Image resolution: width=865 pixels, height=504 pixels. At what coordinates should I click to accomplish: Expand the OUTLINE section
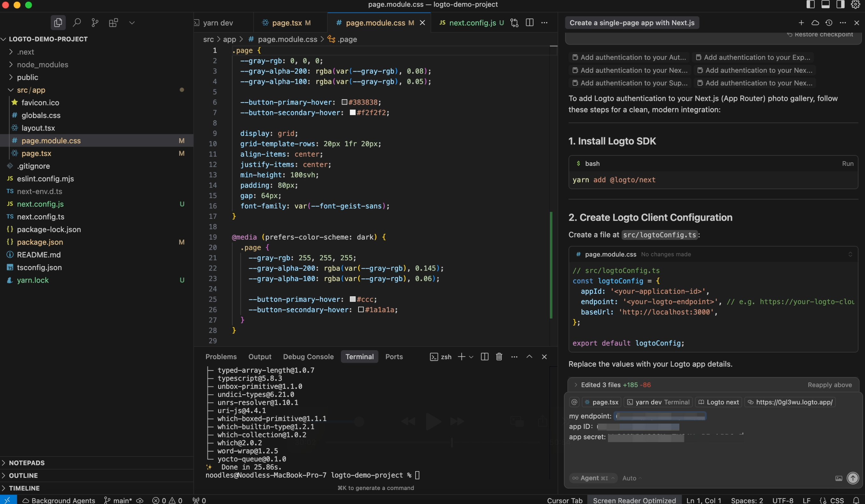point(23,476)
